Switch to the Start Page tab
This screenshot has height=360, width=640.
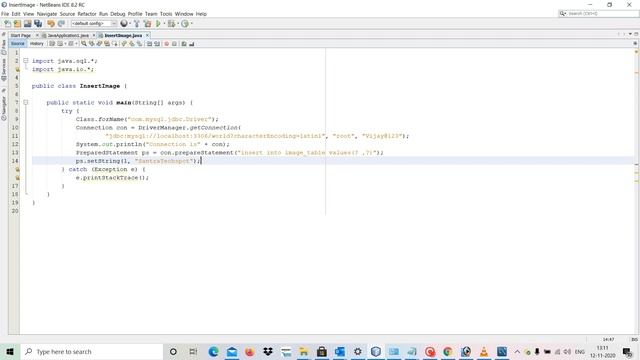[21, 36]
